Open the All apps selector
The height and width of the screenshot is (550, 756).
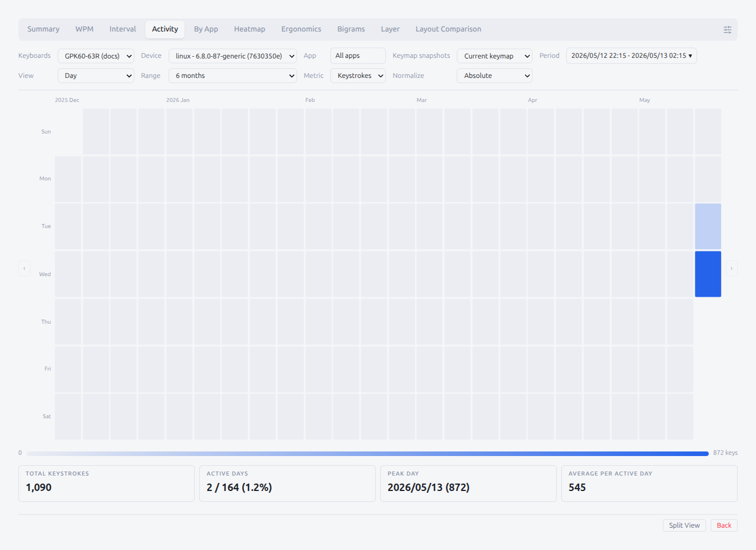coord(358,56)
